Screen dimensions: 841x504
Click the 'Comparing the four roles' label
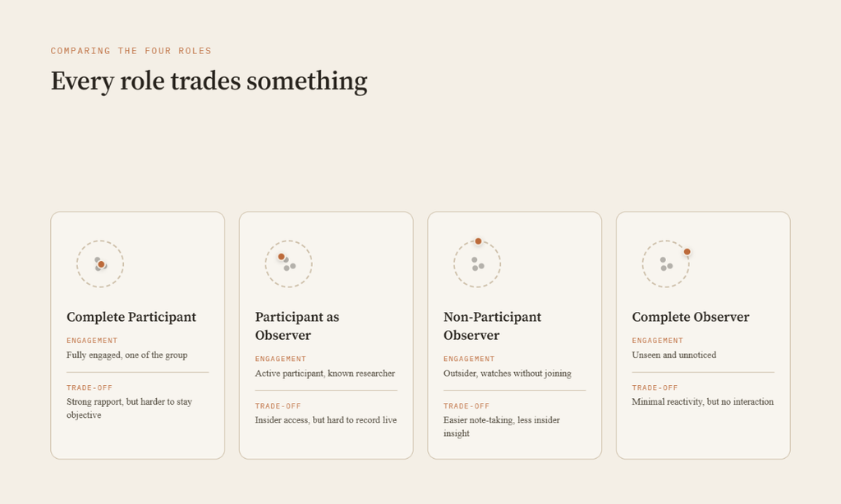pyautogui.click(x=131, y=51)
